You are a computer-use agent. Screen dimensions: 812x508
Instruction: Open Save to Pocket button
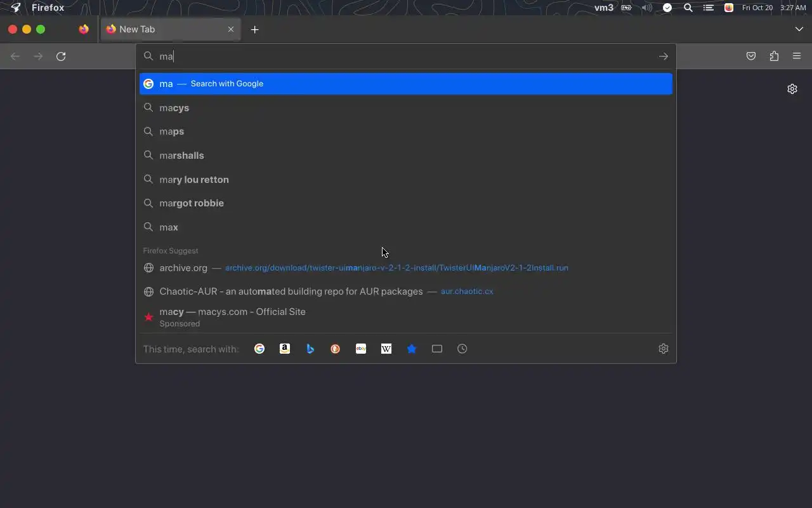coord(751,57)
